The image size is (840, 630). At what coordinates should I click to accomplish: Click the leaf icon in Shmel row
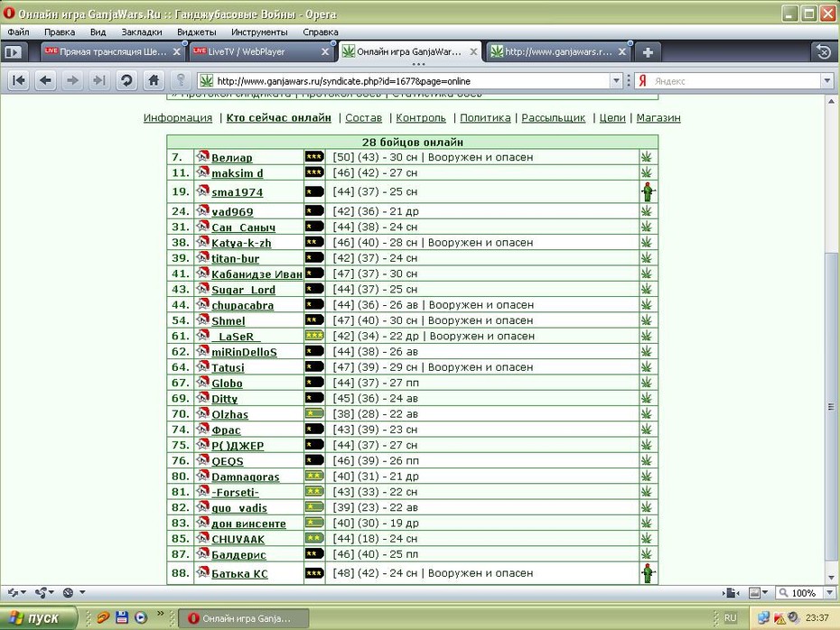pos(647,320)
